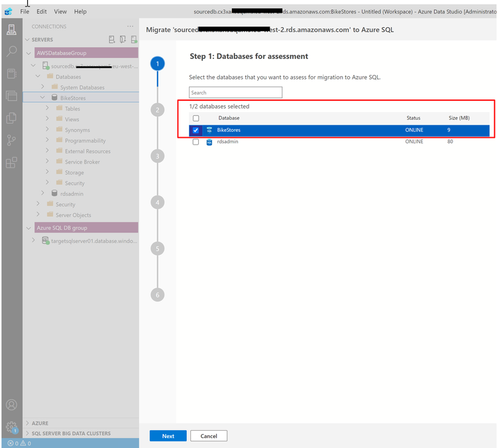The image size is (497, 448).
Task: Toggle the select-all databases checkbox
Action: [x=196, y=118]
